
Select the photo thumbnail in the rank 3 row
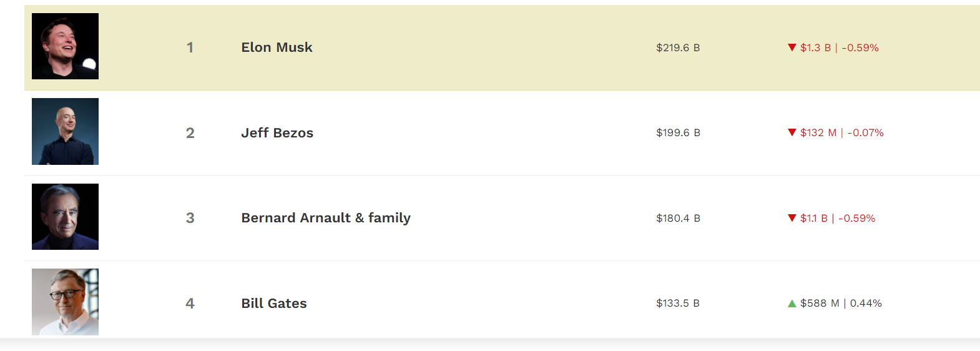[65, 217]
